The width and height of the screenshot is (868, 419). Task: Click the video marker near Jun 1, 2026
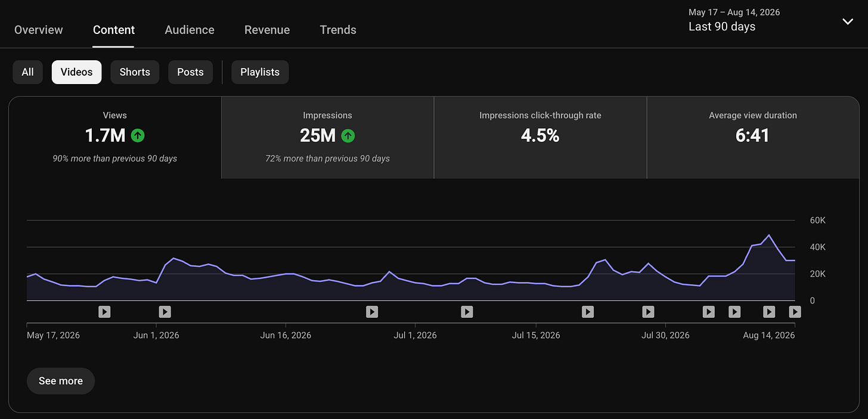pos(165,311)
